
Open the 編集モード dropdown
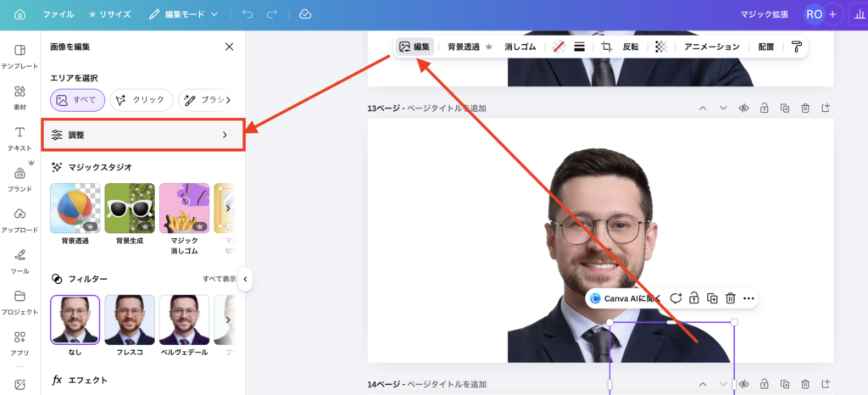pos(184,14)
